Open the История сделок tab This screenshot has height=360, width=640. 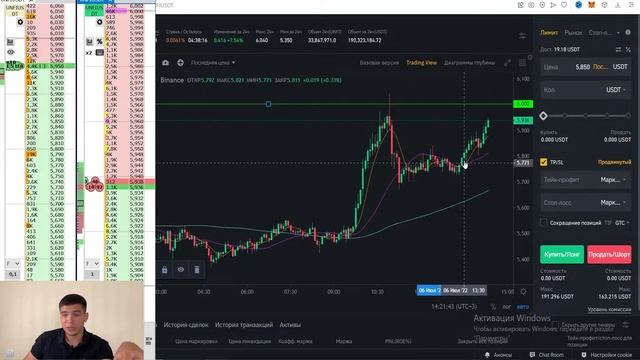click(186, 325)
